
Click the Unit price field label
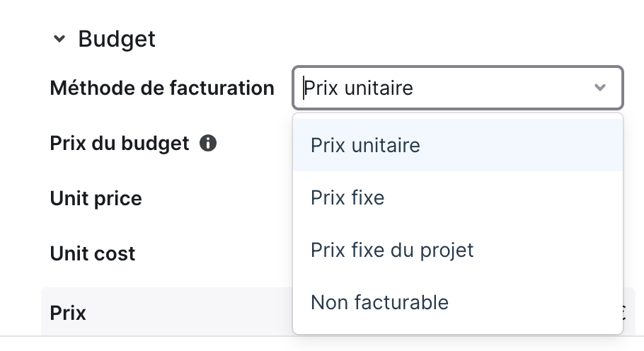tap(96, 199)
